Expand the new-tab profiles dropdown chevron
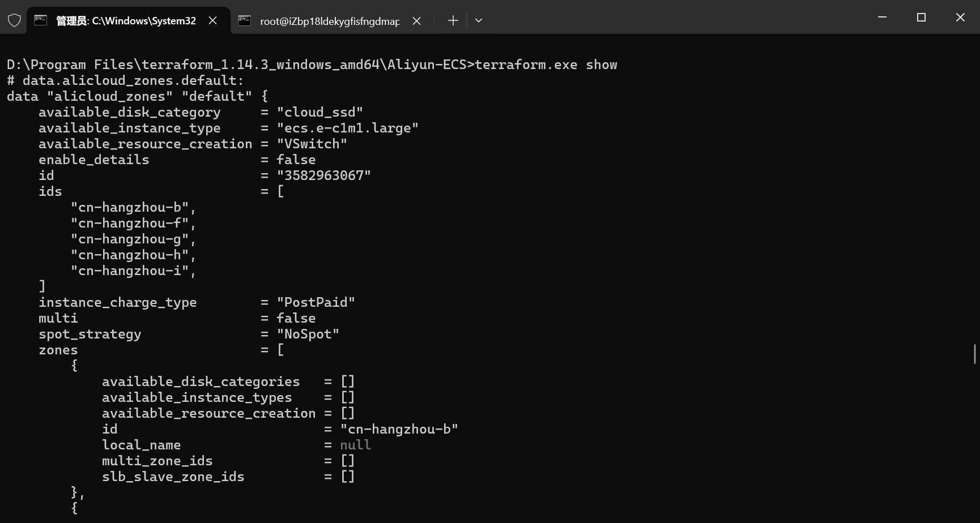Viewport: 980px width, 523px height. pos(479,21)
